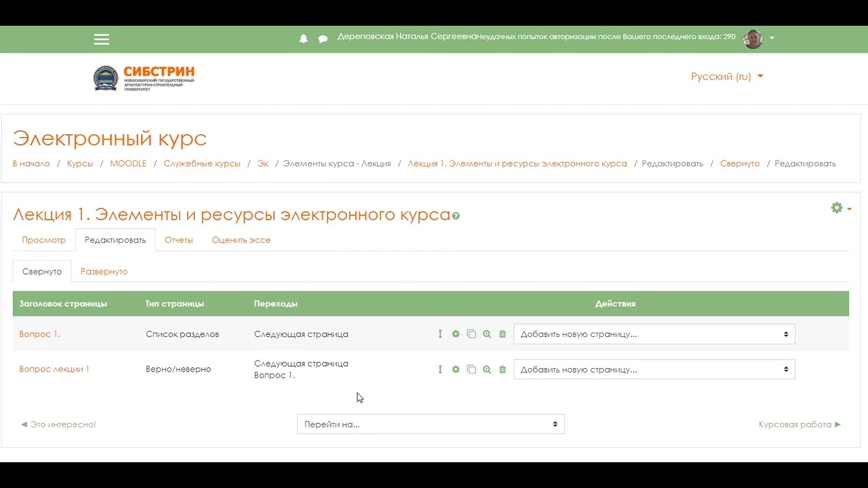Switch to the Просмотр tab
868x488 pixels.
tap(43, 240)
